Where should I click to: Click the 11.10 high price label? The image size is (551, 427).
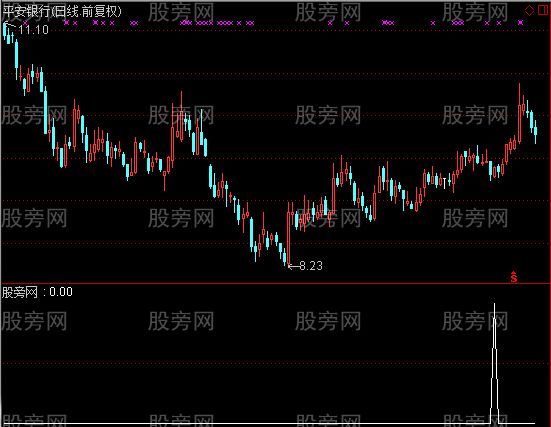[x=33, y=30]
